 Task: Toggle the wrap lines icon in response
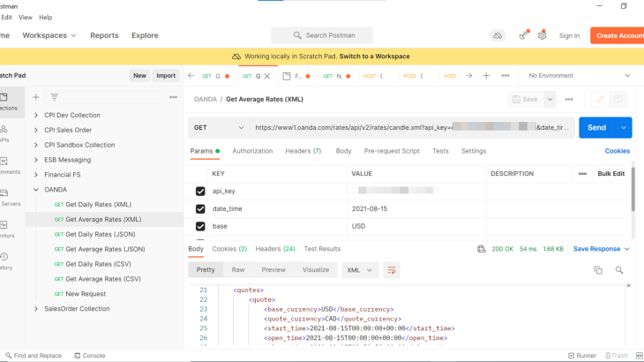coord(392,270)
